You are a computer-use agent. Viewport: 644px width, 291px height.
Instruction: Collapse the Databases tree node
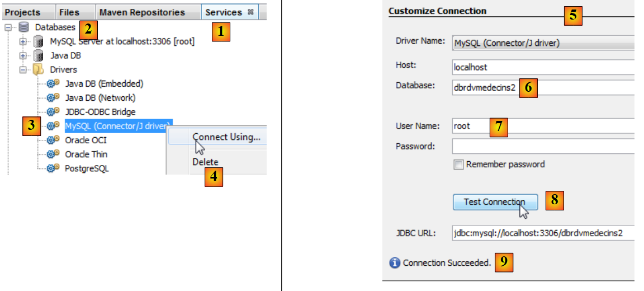pyautogui.click(x=8, y=27)
